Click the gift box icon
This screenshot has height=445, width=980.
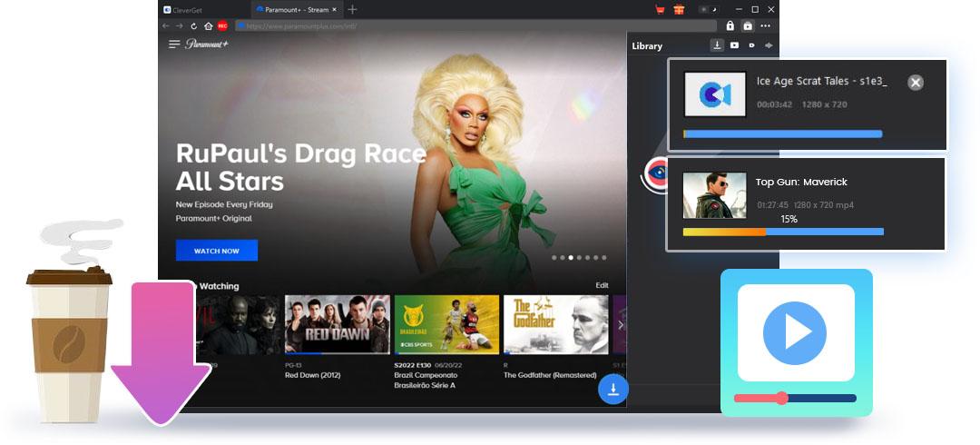pyautogui.click(x=679, y=9)
